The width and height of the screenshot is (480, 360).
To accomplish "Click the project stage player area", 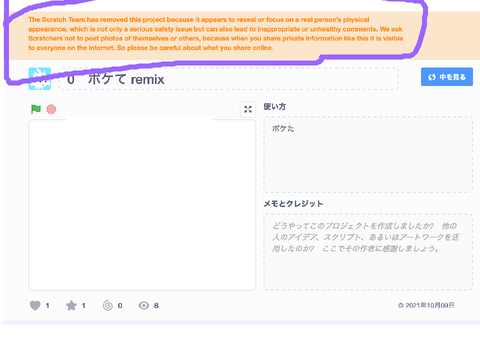I will 142,205.
